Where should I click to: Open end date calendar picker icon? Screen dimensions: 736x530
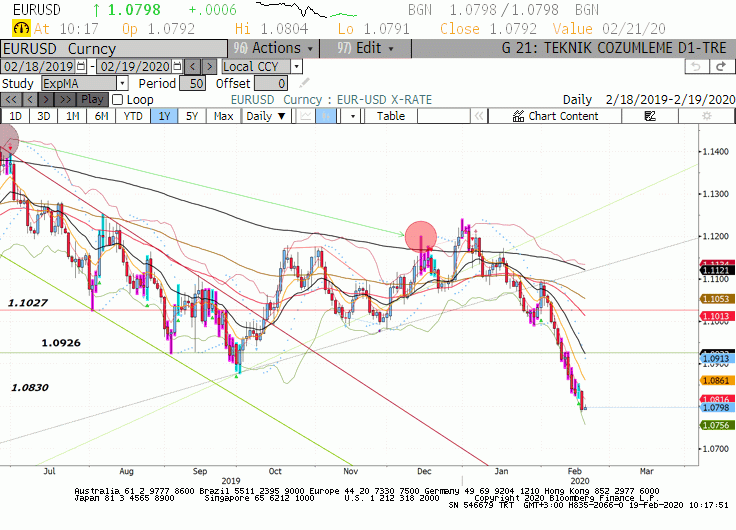177,66
